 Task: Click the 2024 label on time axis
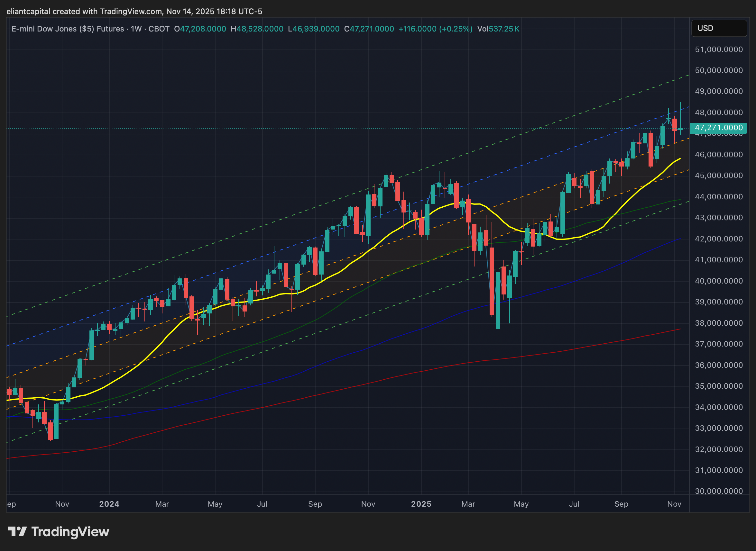[x=109, y=504]
